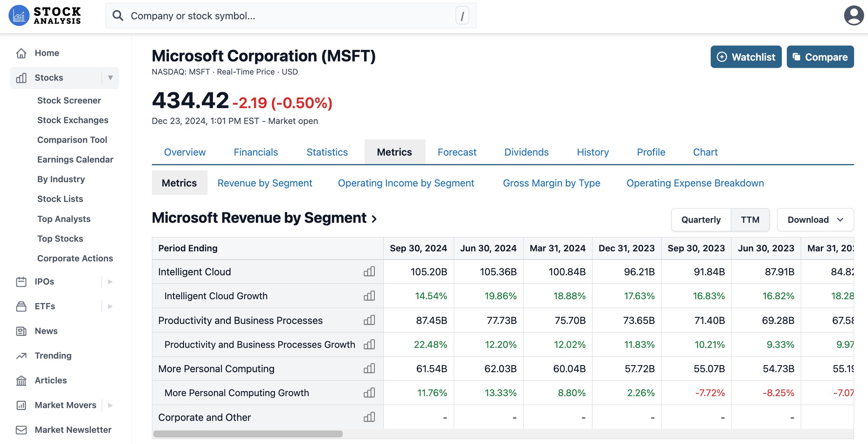This screenshot has height=444, width=868.
Task: Open chart icon for More Personal Computing
Action: [x=369, y=368]
